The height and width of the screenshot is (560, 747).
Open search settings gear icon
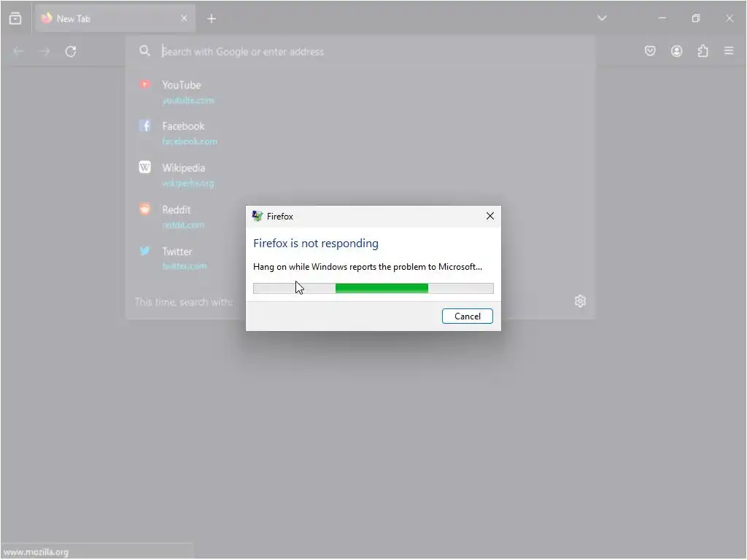[x=580, y=301]
